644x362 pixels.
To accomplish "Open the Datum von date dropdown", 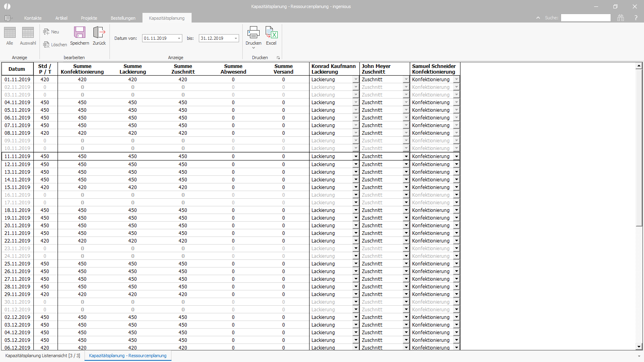I will click(x=179, y=39).
